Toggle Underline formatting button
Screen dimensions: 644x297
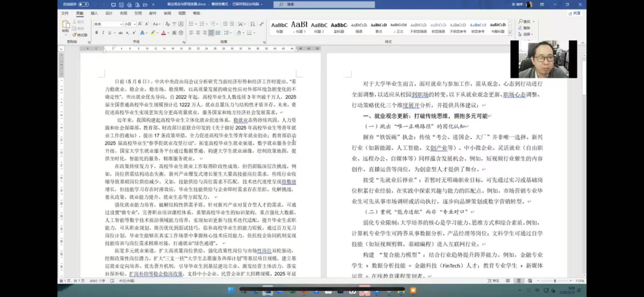point(109,33)
